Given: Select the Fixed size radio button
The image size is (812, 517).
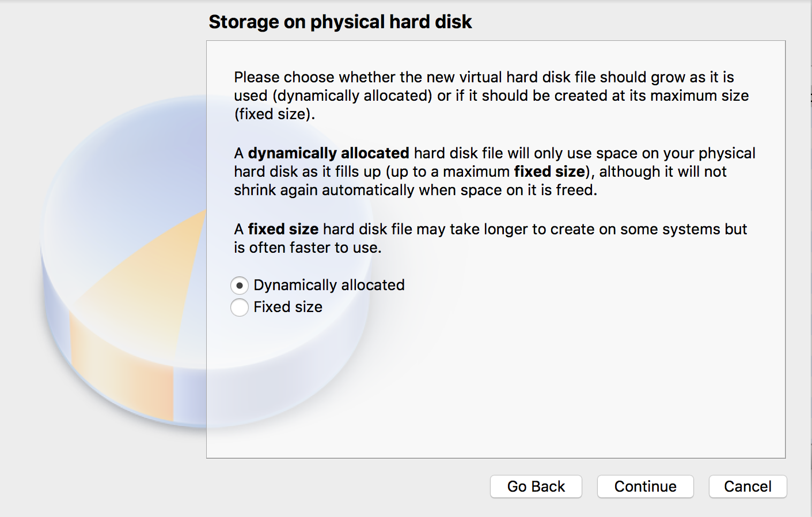Looking at the screenshot, I should point(240,307).
